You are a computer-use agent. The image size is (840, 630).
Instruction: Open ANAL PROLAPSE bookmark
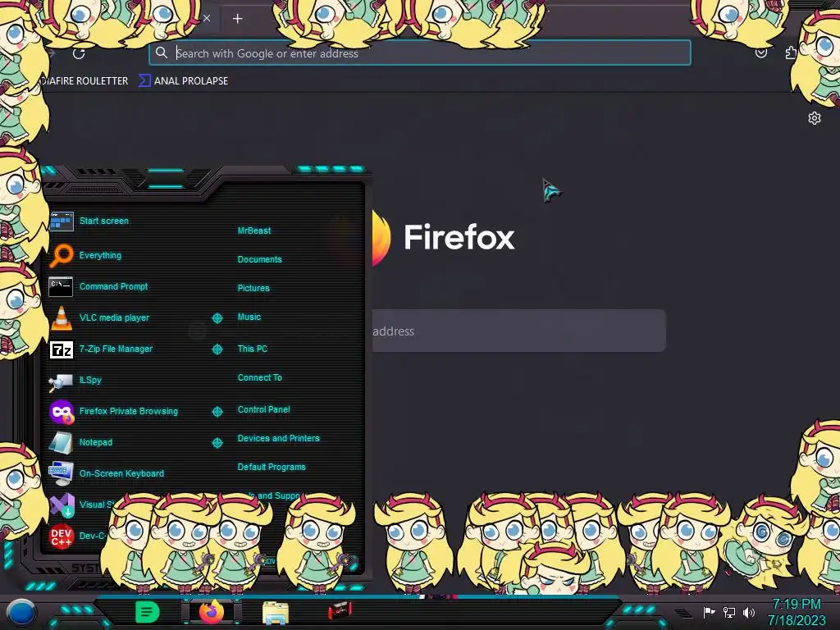(x=184, y=81)
